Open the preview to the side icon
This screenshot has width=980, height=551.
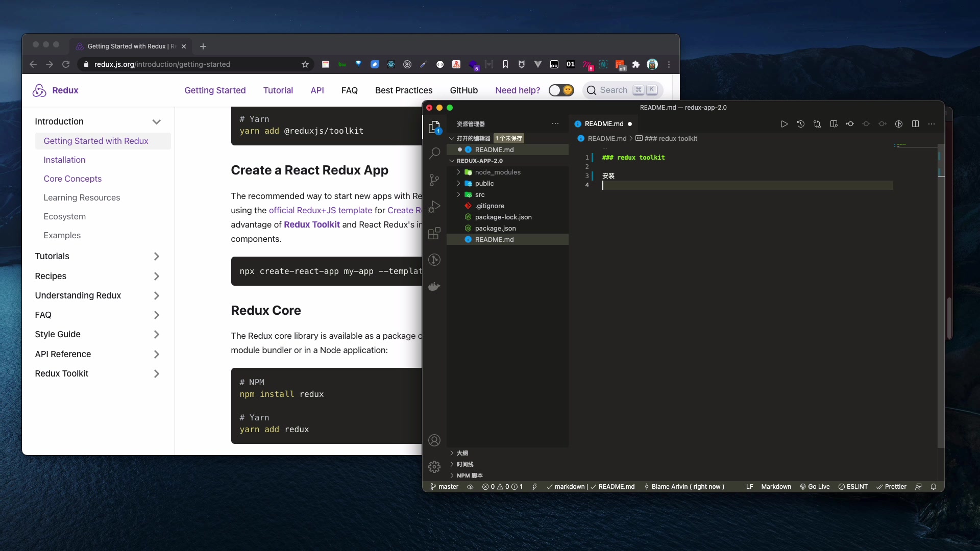click(x=834, y=124)
